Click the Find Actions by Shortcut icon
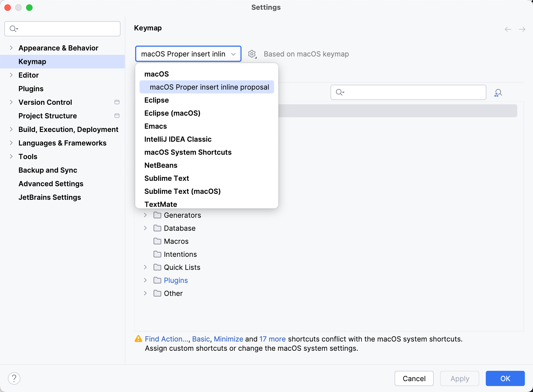Viewport: 533px width, 392px height. (498, 93)
